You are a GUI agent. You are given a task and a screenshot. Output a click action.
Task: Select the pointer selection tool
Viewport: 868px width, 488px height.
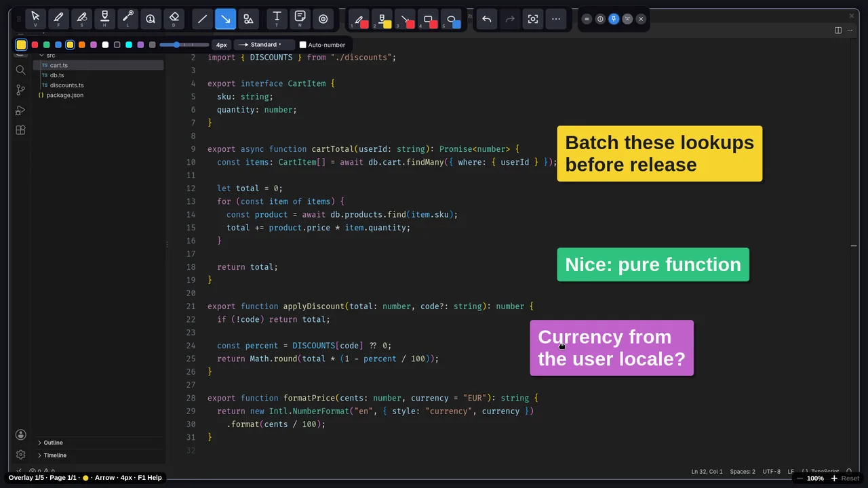[x=35, y=19]
